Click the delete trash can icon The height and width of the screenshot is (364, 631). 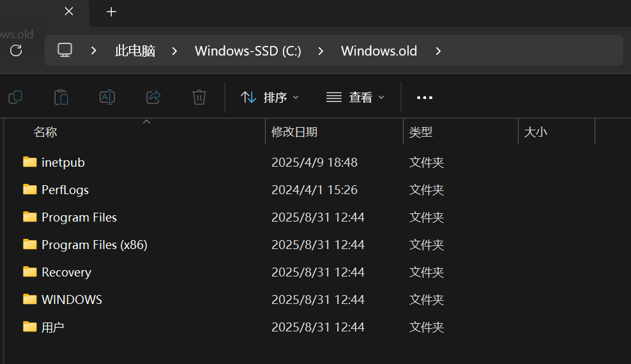pyautogui.click(x=199, y=97)
